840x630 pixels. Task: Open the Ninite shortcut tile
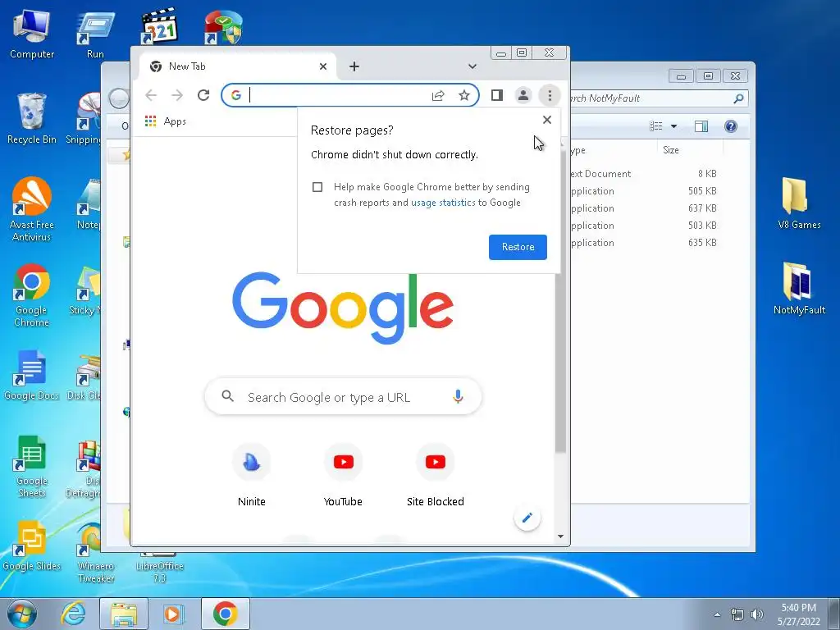pyautogui.click(x=251, y=475)
